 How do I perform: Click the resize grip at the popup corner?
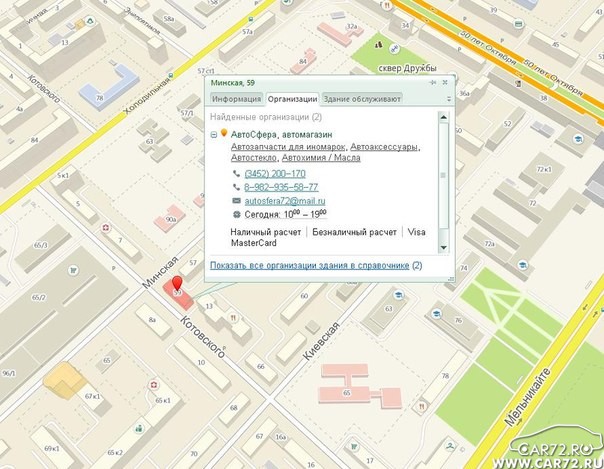pyautogui.click(x=451, y=279)
